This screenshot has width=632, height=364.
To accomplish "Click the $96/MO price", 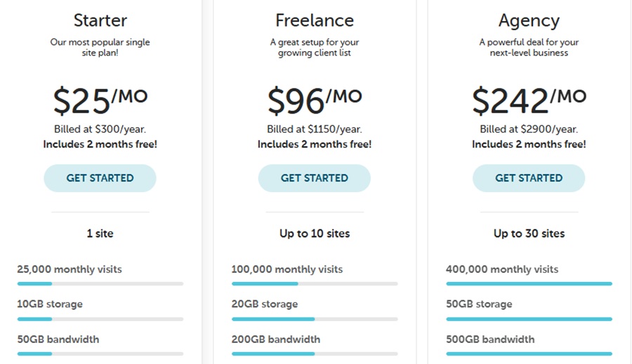I will coord(314,100).
